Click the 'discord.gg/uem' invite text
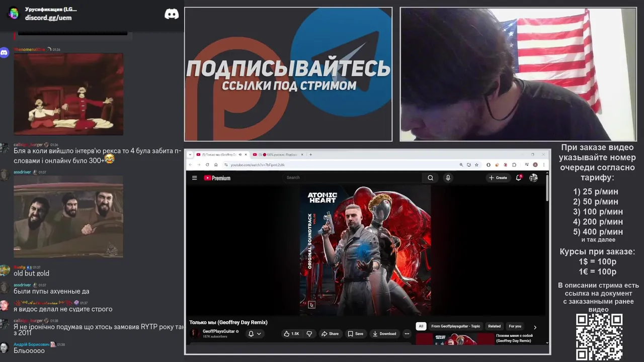 coord(48,18)
